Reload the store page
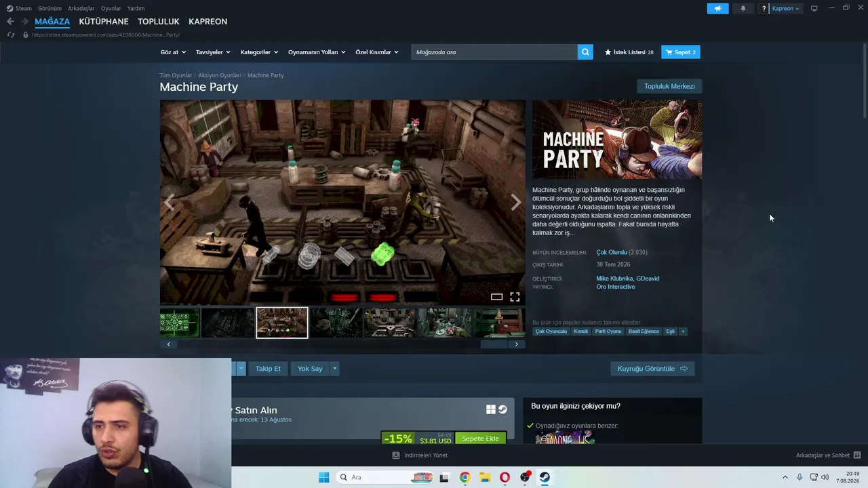 [11, 35]
